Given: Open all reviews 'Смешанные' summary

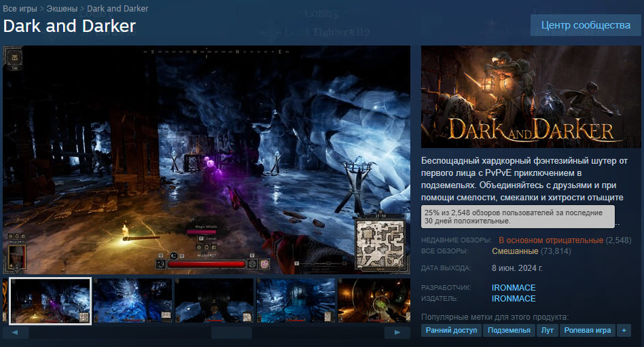Looking at the screenshot, I should tap(514, 251).
